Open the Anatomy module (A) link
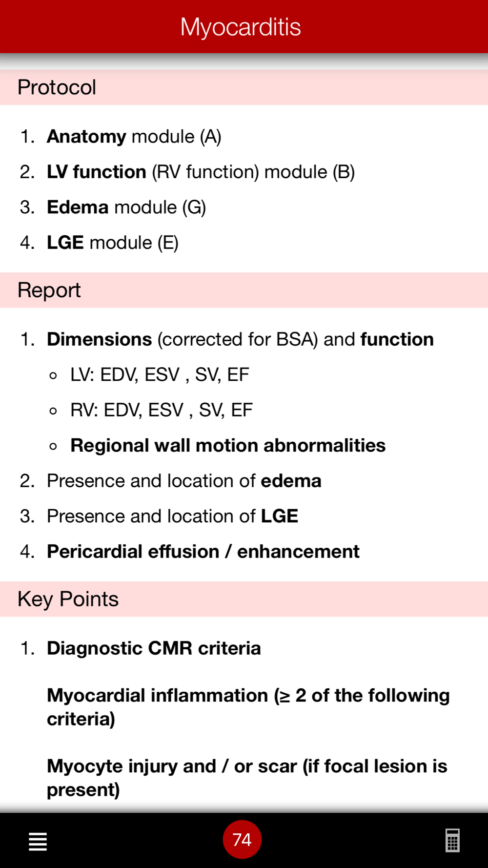This screenshot has height=868, width=488. pyautogui.click(x=134, y=137)
